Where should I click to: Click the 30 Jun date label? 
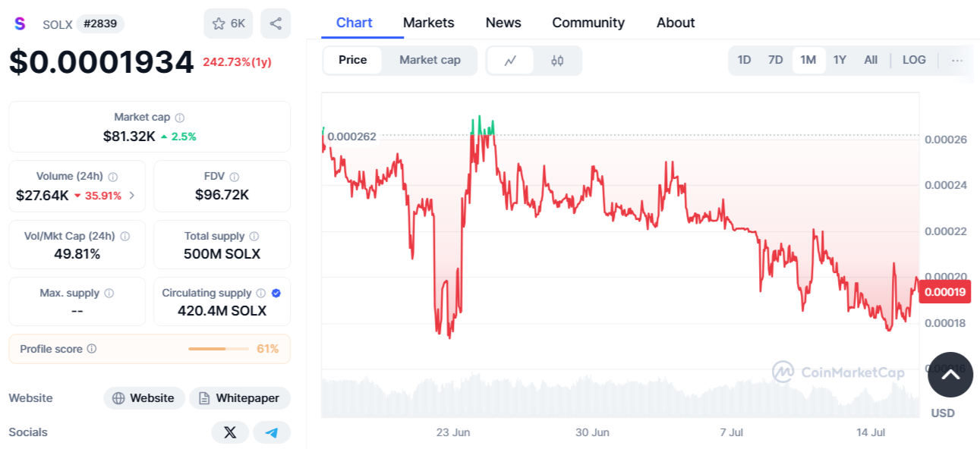pos(592,432)
